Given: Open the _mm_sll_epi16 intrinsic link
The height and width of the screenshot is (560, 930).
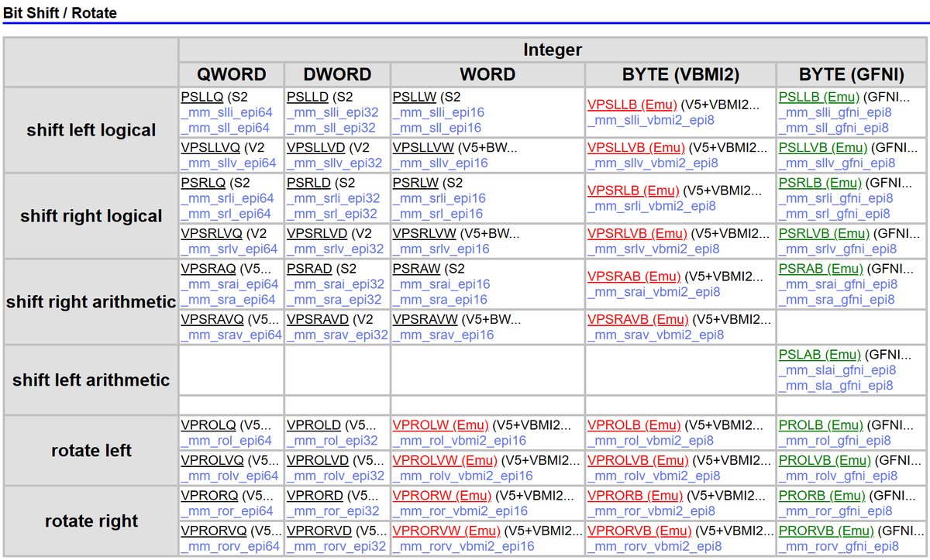Looking at the screenshot, I should (x=437, y=128).
